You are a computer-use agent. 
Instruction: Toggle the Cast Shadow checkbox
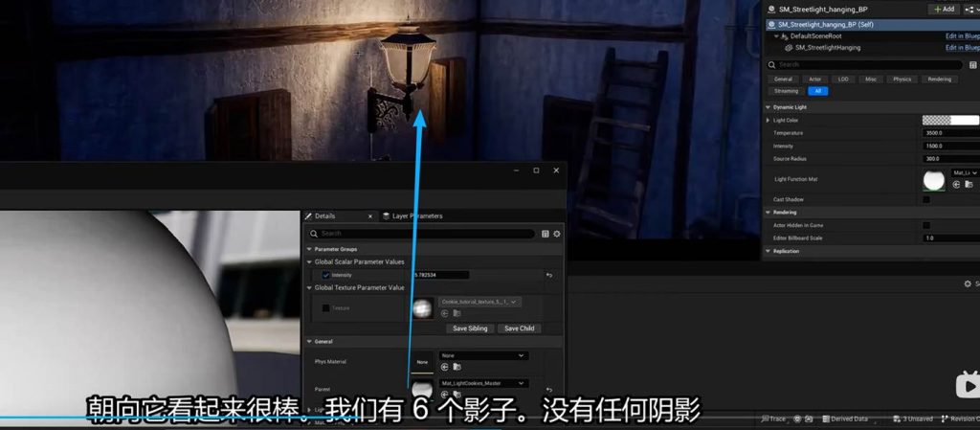tap(926, 199)
